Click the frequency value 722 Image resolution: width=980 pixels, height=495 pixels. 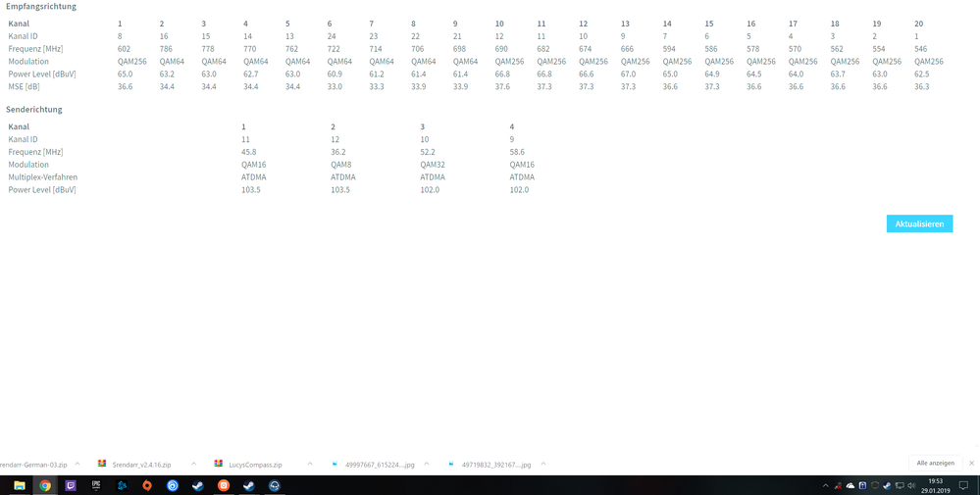point(334,49)
